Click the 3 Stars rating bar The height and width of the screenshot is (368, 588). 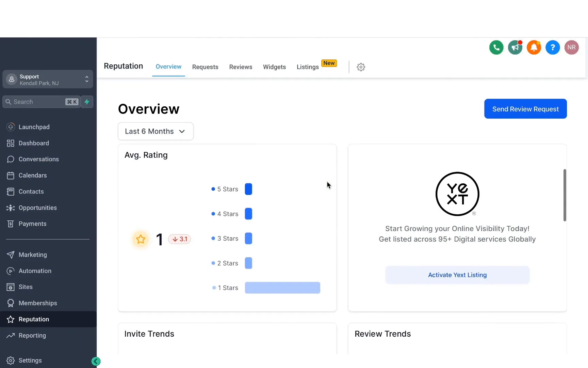tap(248, 239)
